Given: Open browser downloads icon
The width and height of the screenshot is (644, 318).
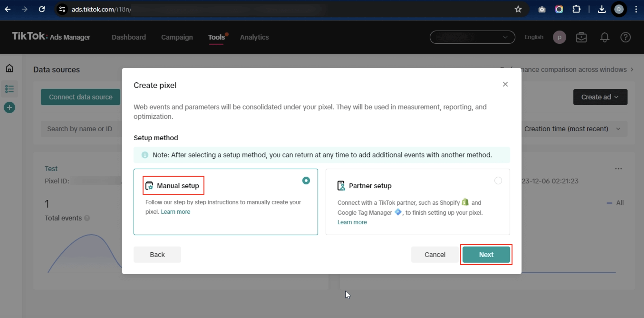Looking at the screenshot, I should [x=601, y=9].
